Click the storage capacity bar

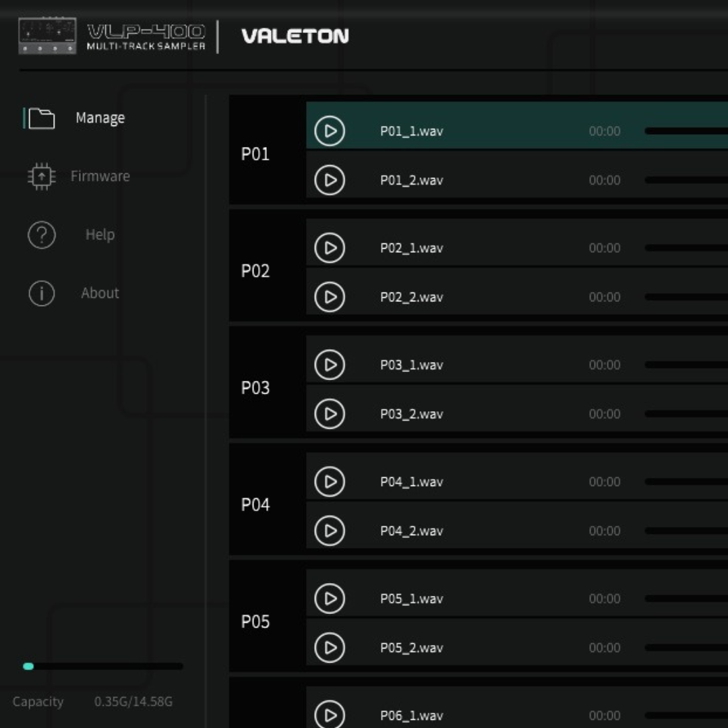[102, 667]
